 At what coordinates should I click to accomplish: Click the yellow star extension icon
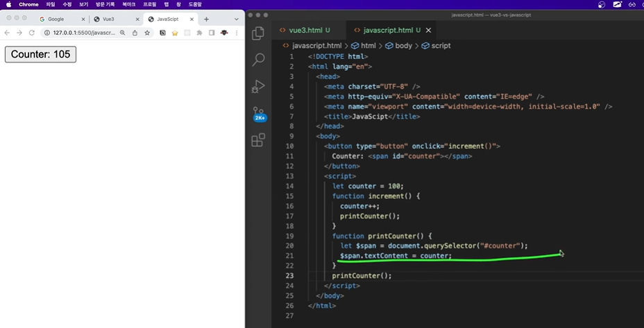click(175, 33)
